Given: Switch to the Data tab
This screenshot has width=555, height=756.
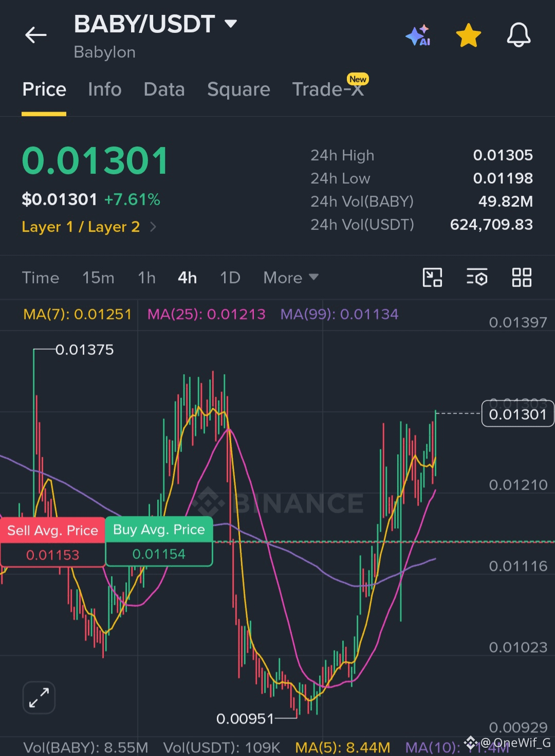Looking at the screenshot, I should 164,89.
